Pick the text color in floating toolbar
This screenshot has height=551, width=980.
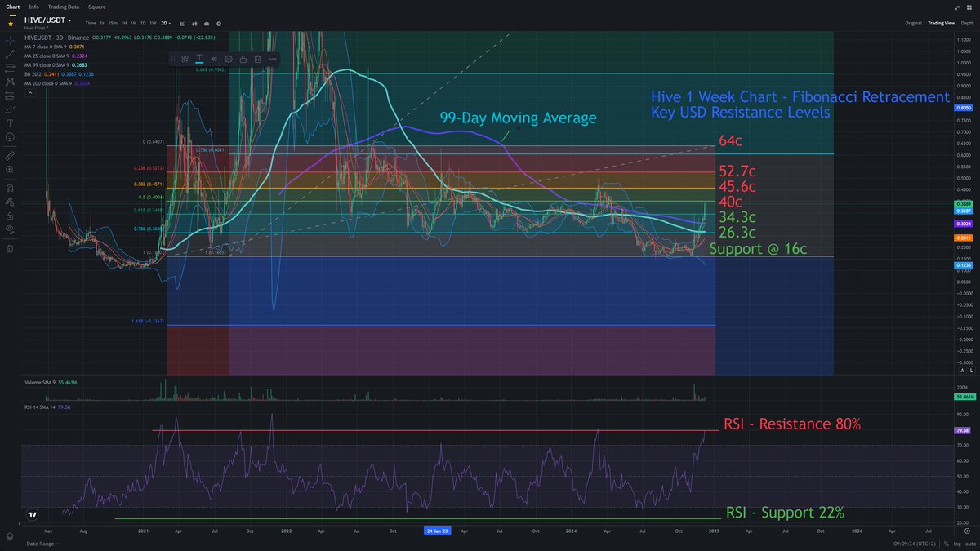199,59
